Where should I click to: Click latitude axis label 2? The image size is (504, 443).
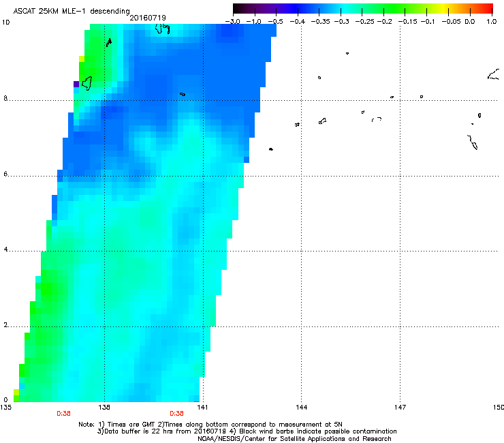pyautogui.click(x=5, y=324)
